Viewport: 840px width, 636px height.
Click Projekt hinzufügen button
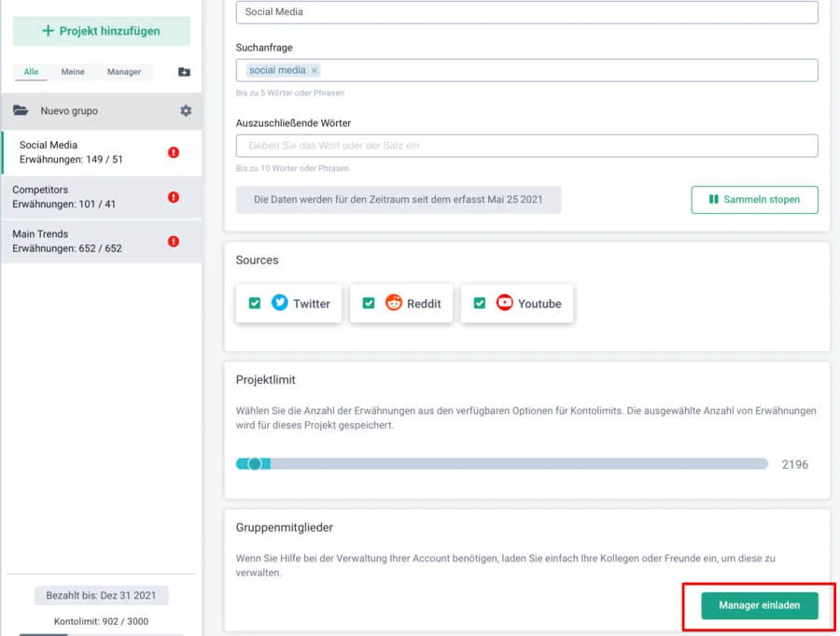point(101,31)
